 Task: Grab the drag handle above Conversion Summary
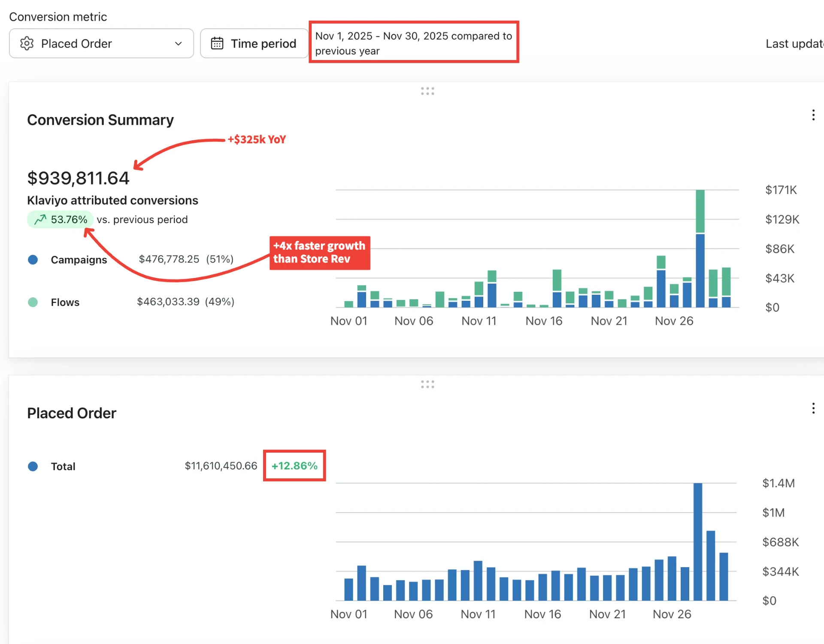(427, 91)
